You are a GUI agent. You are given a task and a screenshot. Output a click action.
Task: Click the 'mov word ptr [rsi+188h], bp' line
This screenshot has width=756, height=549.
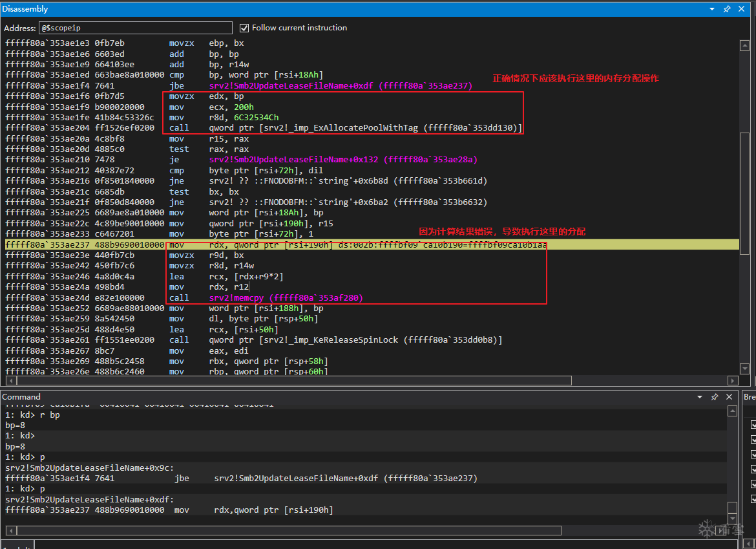164,308
